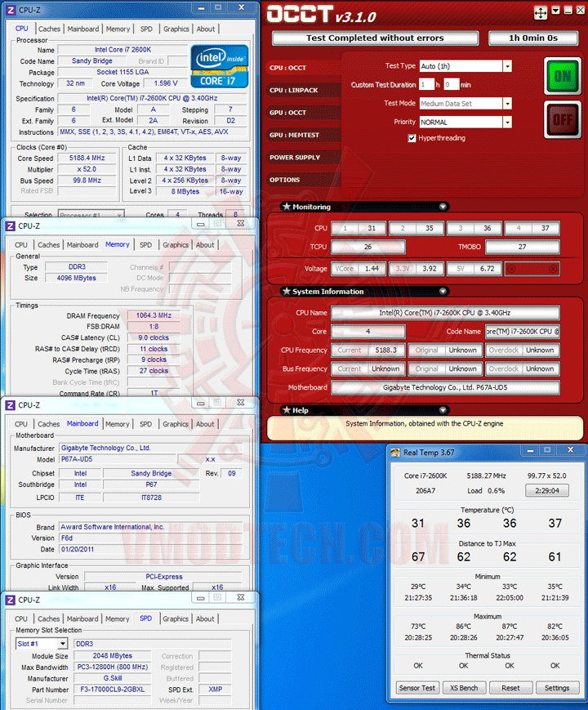Viewport: 588px width, 710px height.
Task: Collapse the Monitoring section arrow
Action: coord(443,207)
